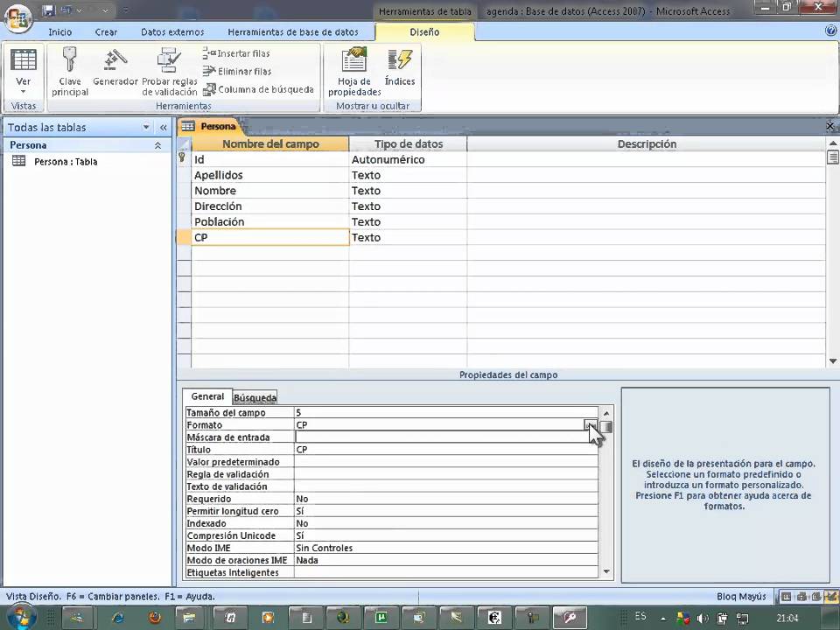Select the Diseño ribbon tab
Viewport: 840px width, 630px height.
[x=425, y=32]
